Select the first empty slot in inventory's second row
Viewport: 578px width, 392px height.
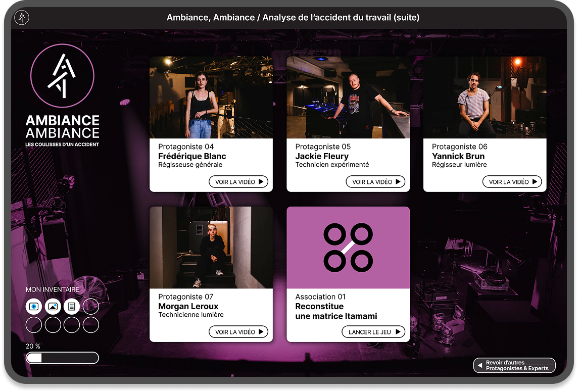(x=34, y=325)
